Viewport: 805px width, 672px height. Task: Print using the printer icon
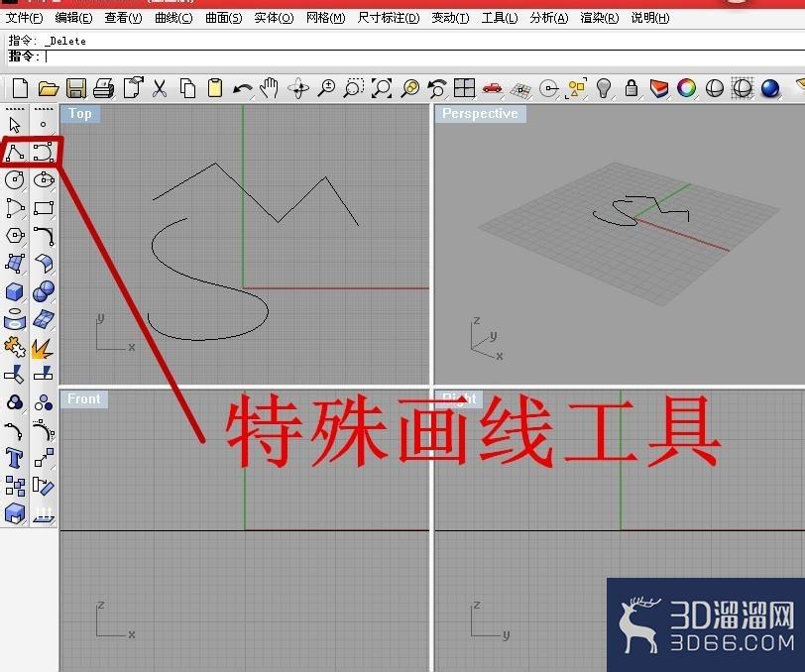click(104, 88)
